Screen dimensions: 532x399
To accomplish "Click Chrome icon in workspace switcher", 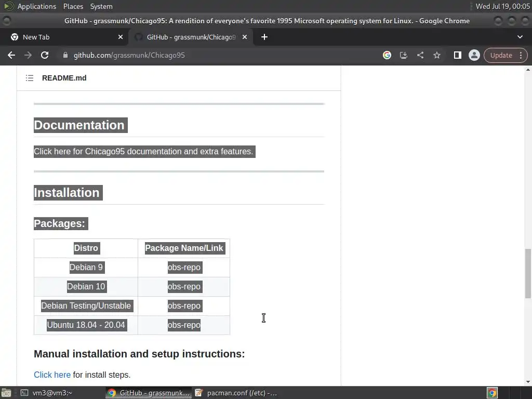I will (x=492, y=393).
